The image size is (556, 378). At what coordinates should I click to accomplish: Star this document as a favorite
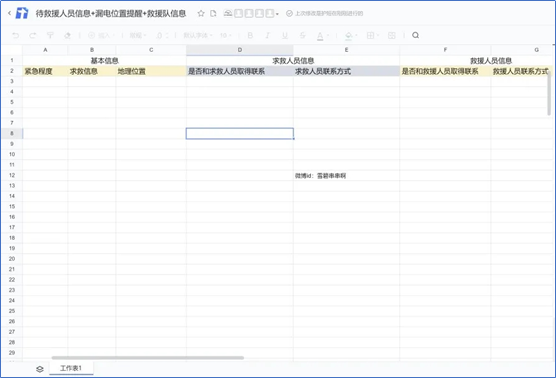201,13
